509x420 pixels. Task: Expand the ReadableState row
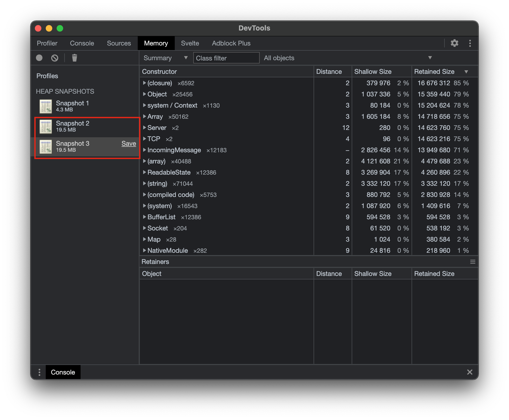click(145, 172)
